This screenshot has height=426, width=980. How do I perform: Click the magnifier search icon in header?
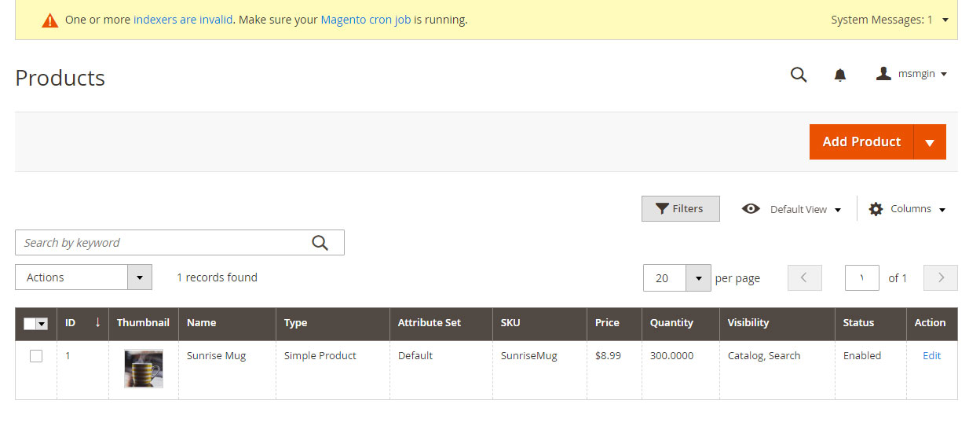point(799,75)
